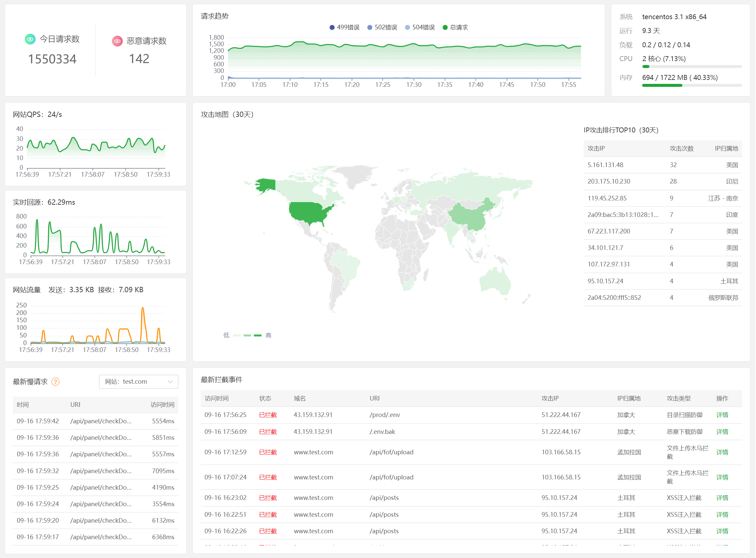
Task: Click the CPU usage progress bar
Action: click(692, 67)
